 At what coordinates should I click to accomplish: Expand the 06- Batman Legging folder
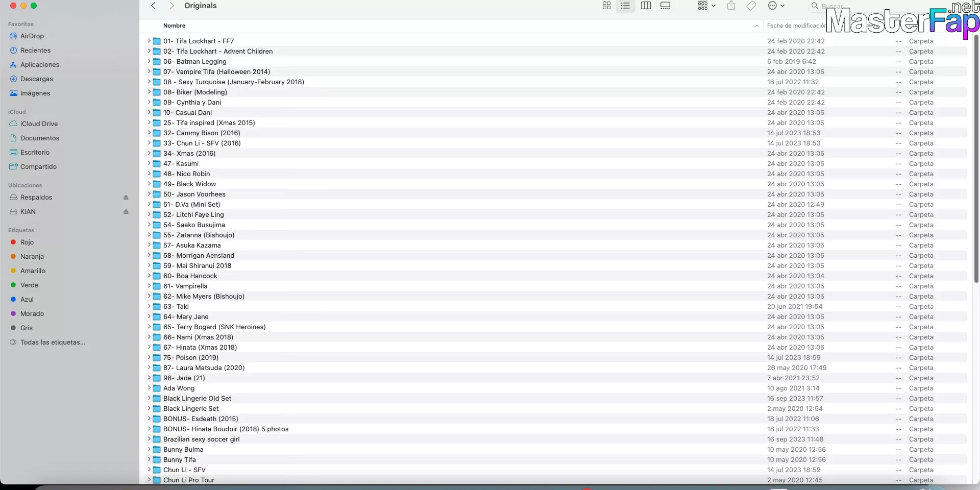[149, 61]
